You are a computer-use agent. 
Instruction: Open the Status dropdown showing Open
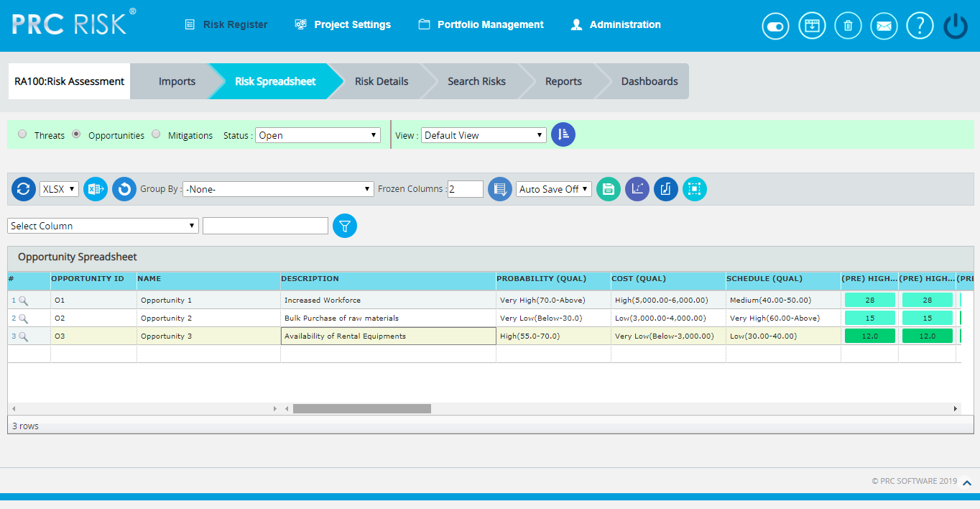pyautogui.click(x=318, y=135)
